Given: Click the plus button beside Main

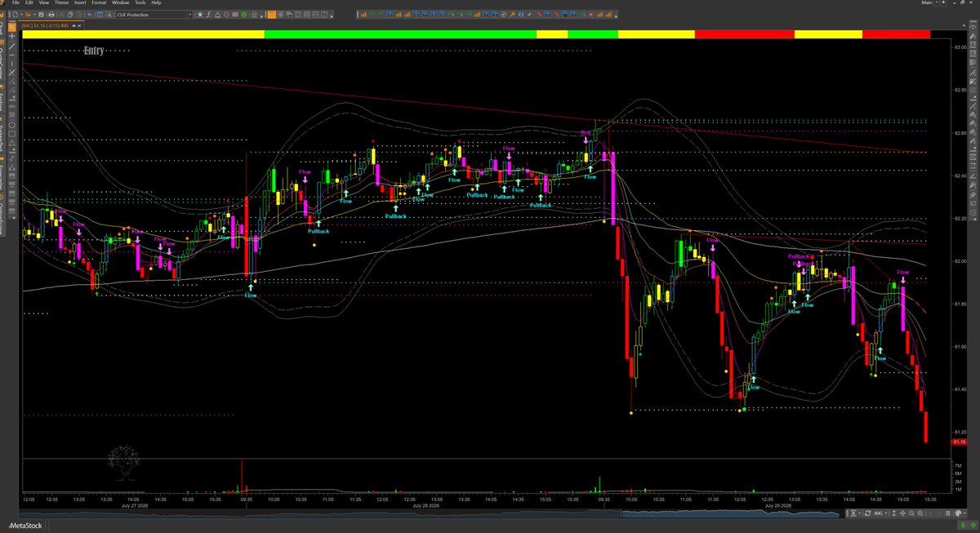Looking at the screenshot, I should 943,2.
